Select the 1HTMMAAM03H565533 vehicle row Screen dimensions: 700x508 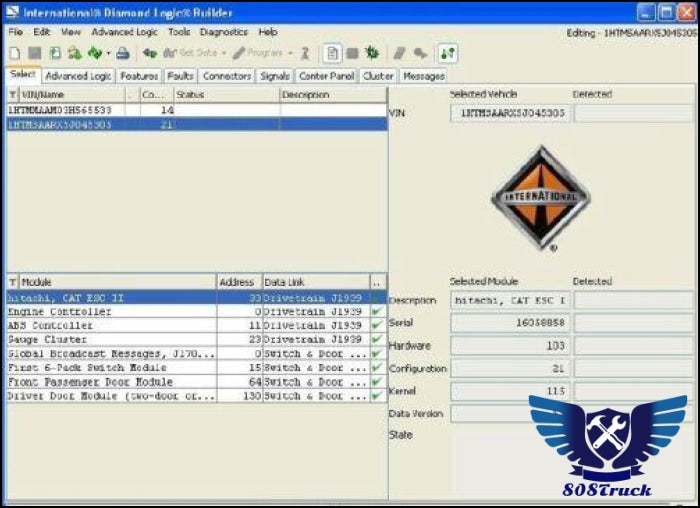coord(60,110)
